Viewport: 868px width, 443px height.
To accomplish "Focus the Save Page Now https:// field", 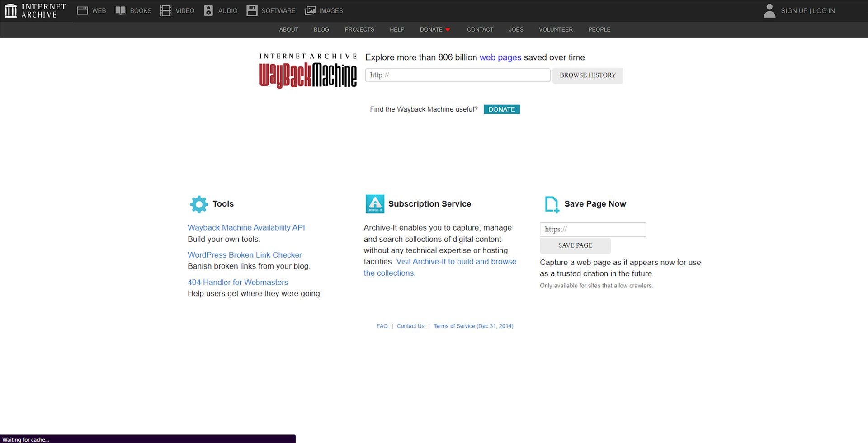I will tap(593, 229).
